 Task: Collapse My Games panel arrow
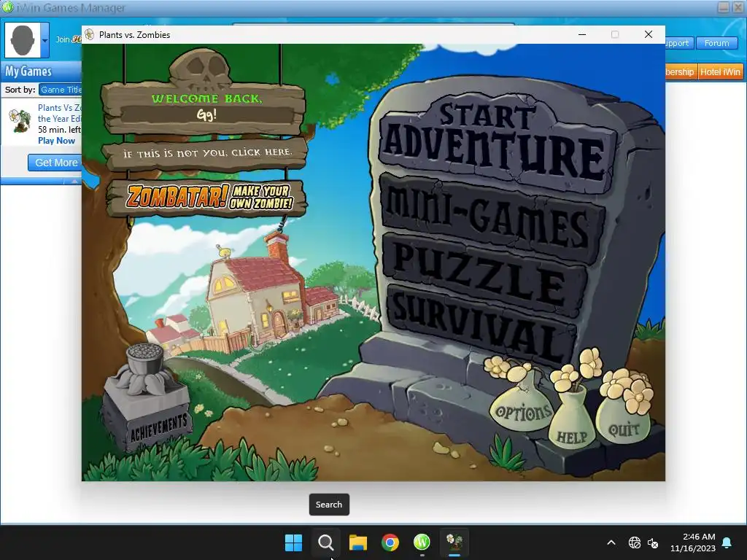click(x=74, y=182)
